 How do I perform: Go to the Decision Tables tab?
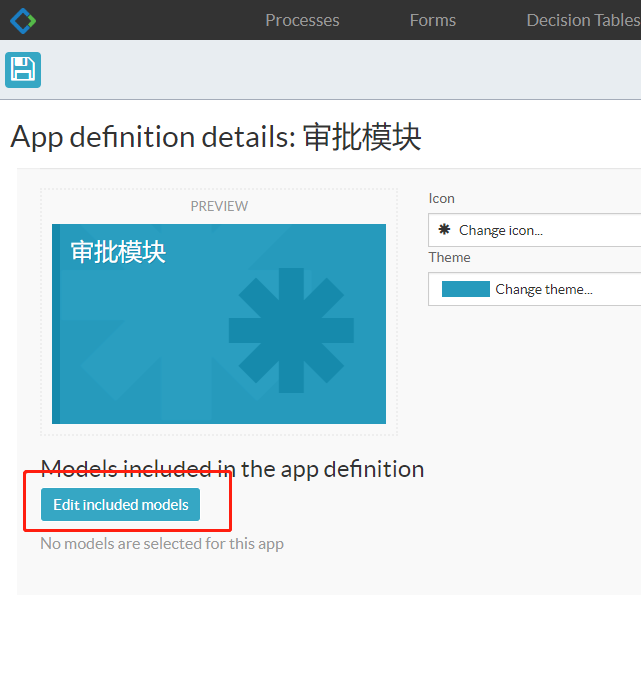point(582,20)
